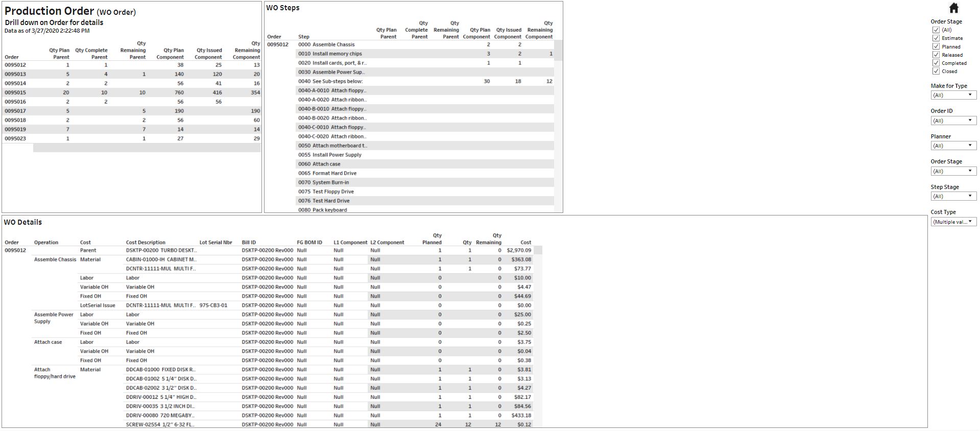This screenshot has height=431, width=980.
Task: Click lot serial number 975-CB3-01
Action: coord(213,305)
